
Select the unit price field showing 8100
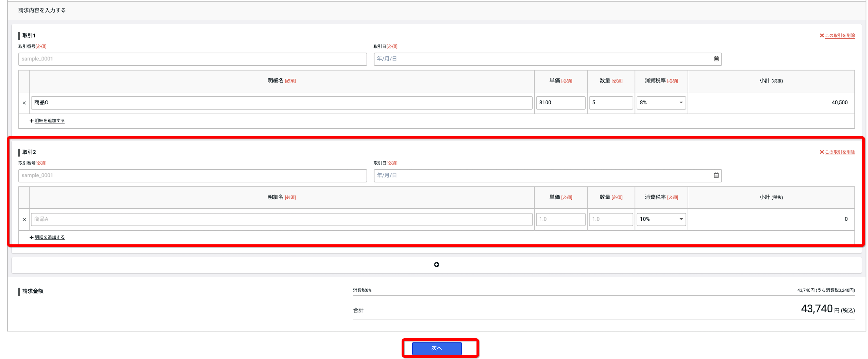click(560, 102)
